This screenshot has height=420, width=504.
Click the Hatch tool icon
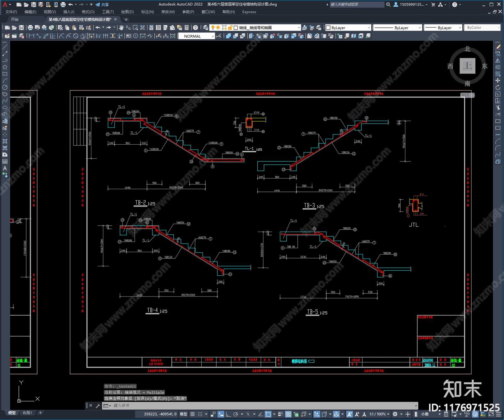tap(5, 141)
